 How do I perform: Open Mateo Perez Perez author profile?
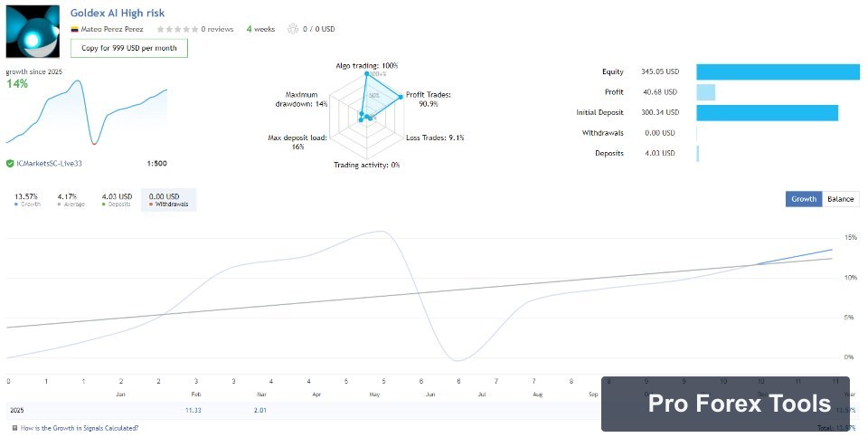(x=112, y=29)
